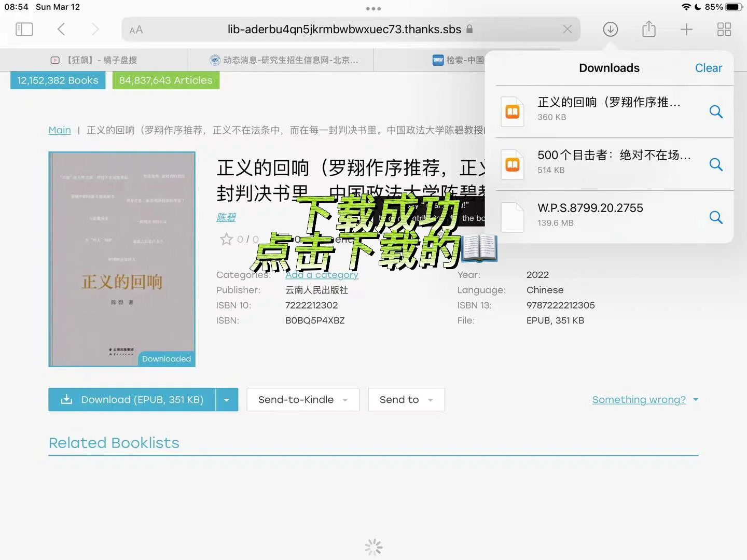This screenshot has width=747, height=560.
Task: Select ISBN 10 value 7222212302
Action: coord(312,305)
